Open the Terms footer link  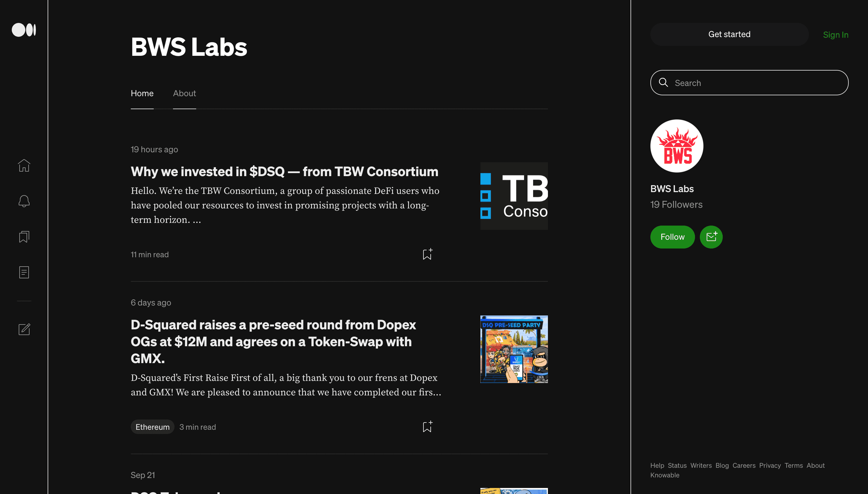[793, 466]
